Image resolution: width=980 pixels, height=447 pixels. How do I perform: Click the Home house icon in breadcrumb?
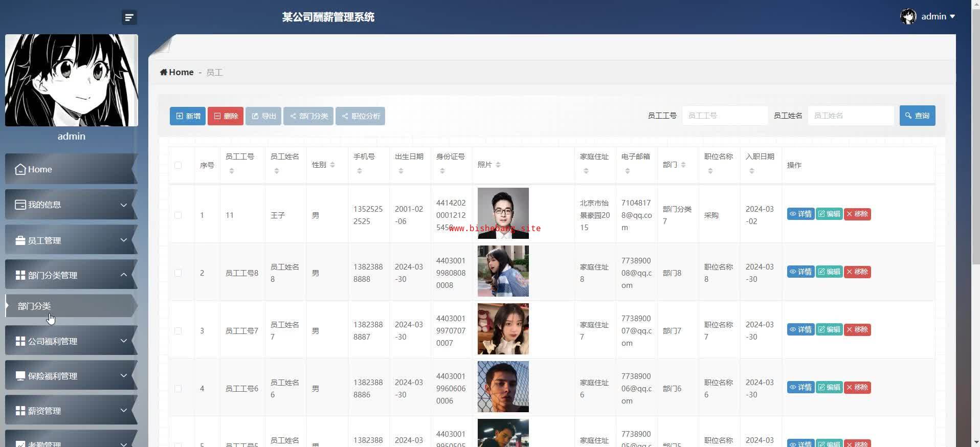pyautogui.click(x=164, y=72)
